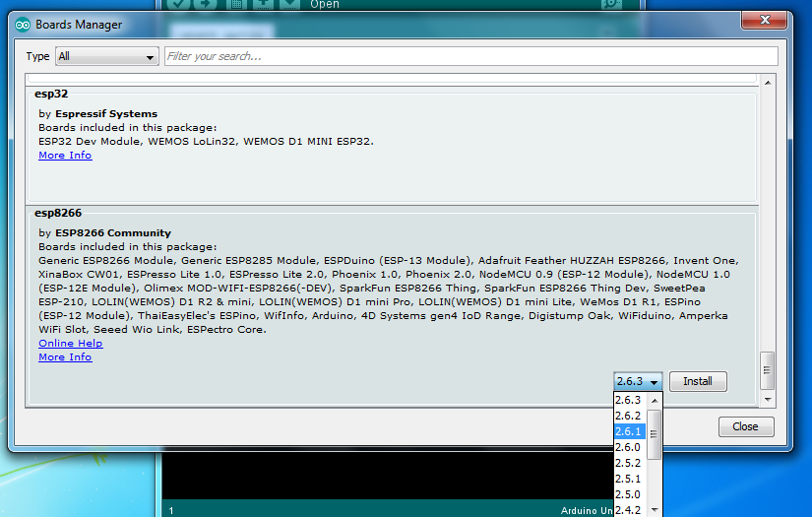The height and width of the screenshot is (517, 812).
Task: Choose version 2.5.0 from the list
Action: coord(630,494)
